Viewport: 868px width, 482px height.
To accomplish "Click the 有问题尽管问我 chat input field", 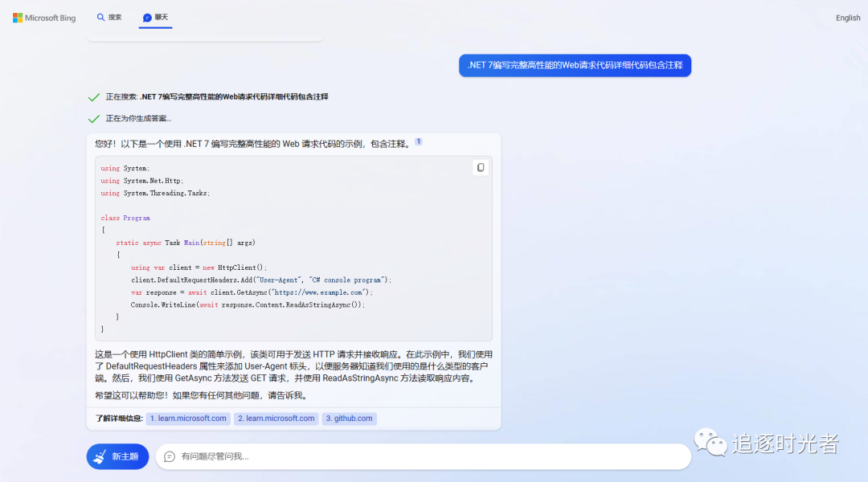I will pos(424,456).
